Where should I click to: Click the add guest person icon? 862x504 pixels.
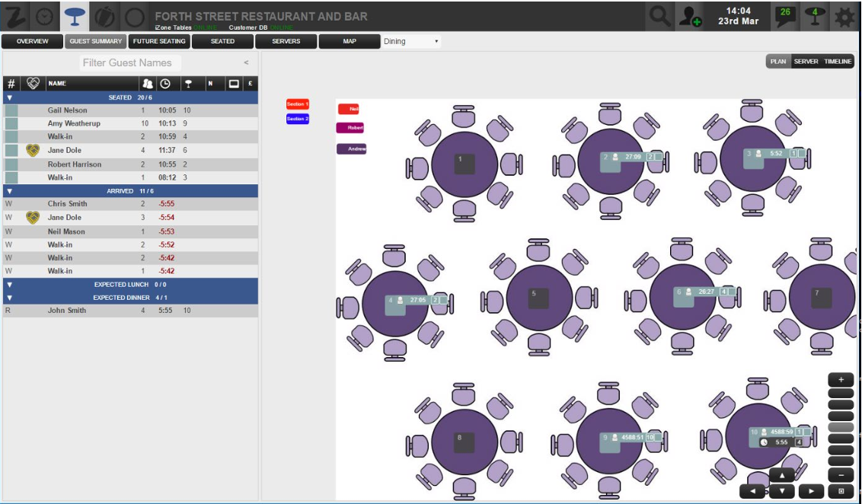[690, 16]
